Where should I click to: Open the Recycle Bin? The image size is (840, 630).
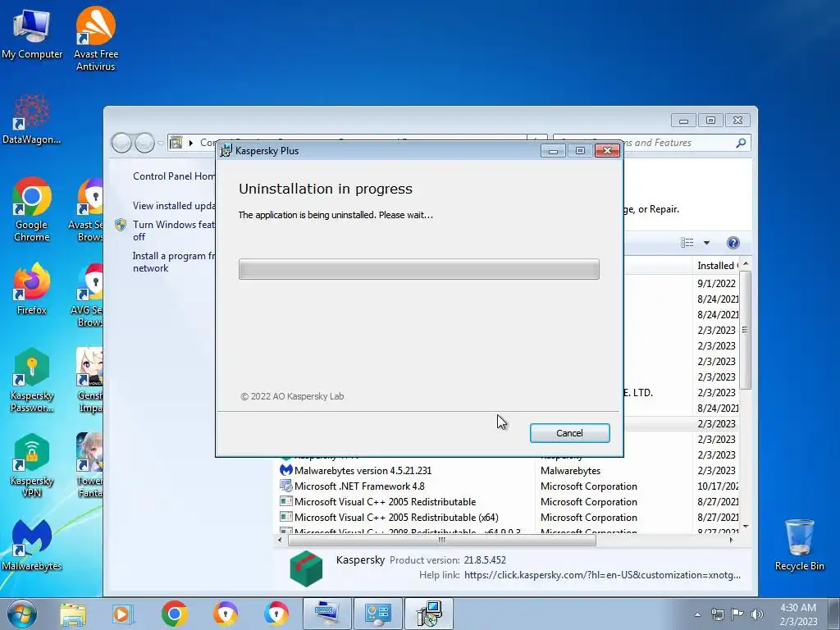[799, 545]
